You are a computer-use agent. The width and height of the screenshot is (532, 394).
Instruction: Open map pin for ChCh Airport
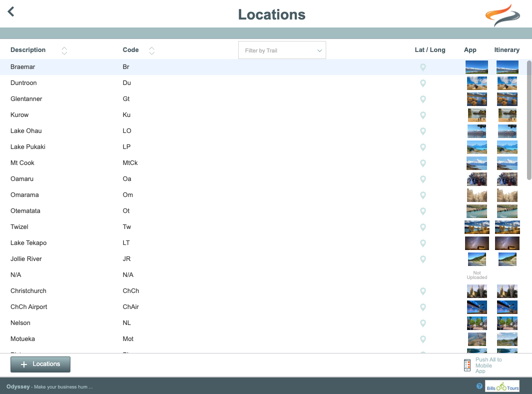pos(423,307)
